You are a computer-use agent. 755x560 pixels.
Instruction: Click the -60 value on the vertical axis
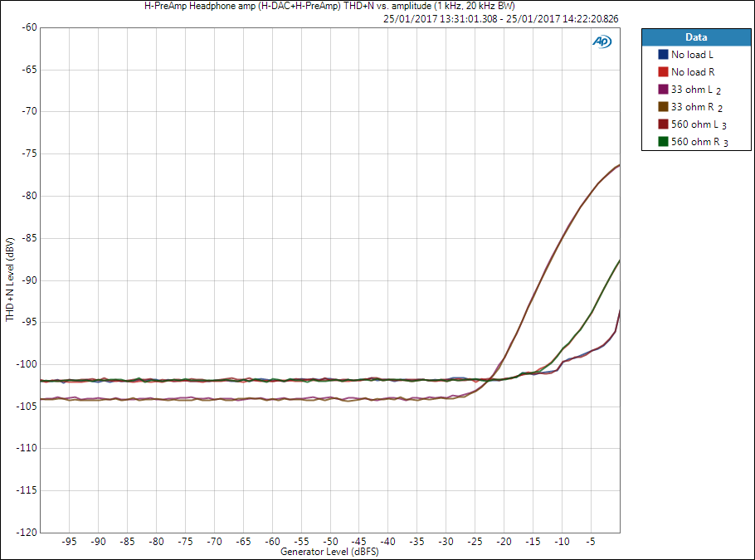(29, 27)
